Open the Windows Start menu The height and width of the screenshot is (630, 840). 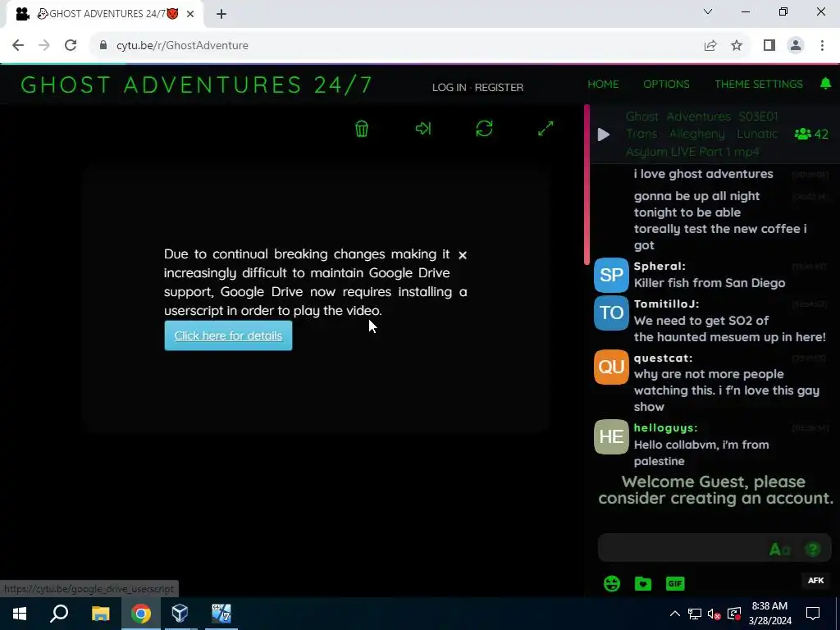click(20, 614)
